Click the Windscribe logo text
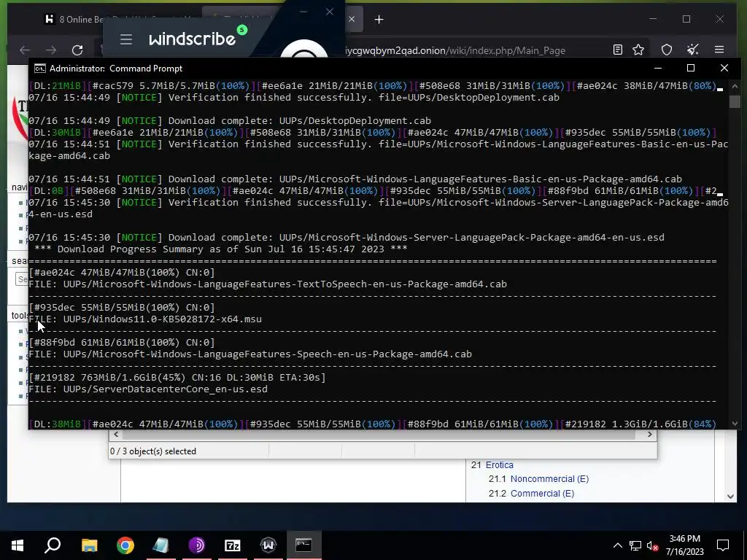747x560 pixels. [x=192, y=39]
